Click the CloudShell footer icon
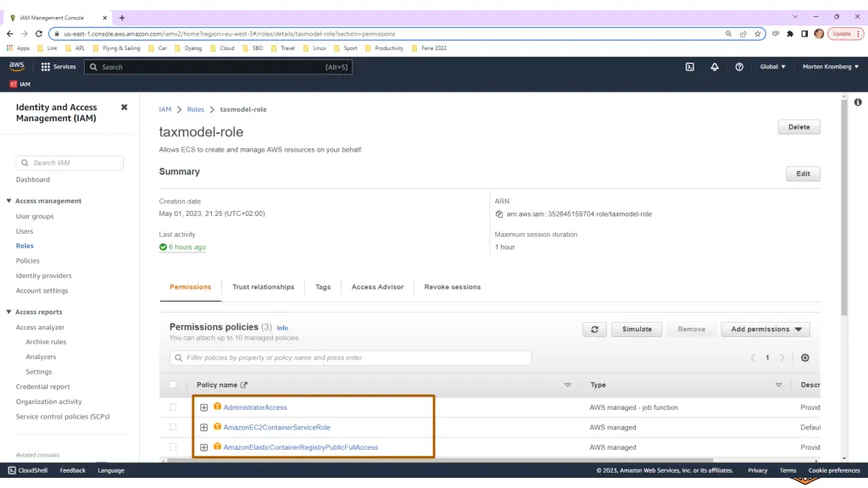 (12, 470)
